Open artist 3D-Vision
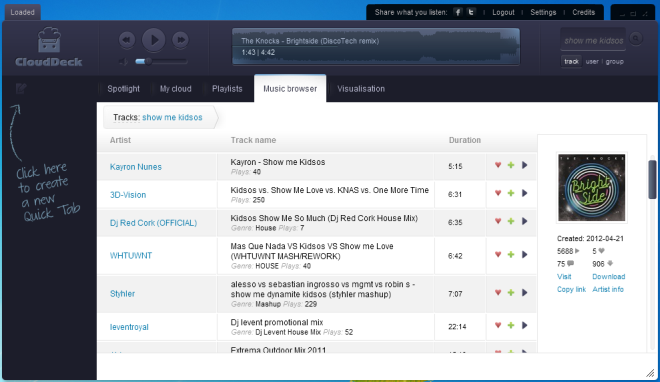This screenshot has height=382, width=660. click(x=128, y=195)
